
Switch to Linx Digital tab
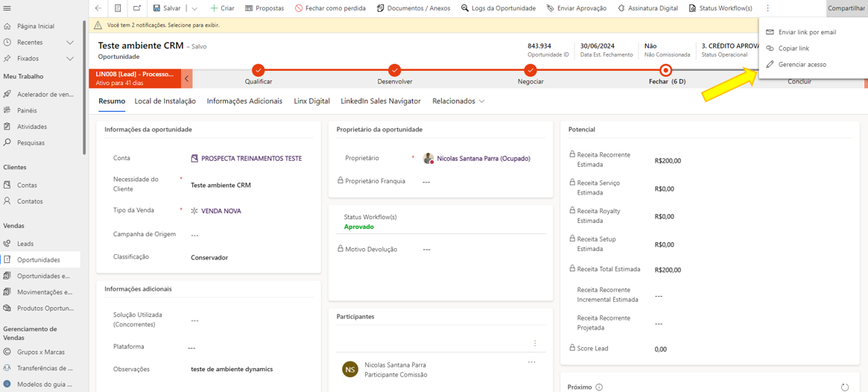coord(311,101)
